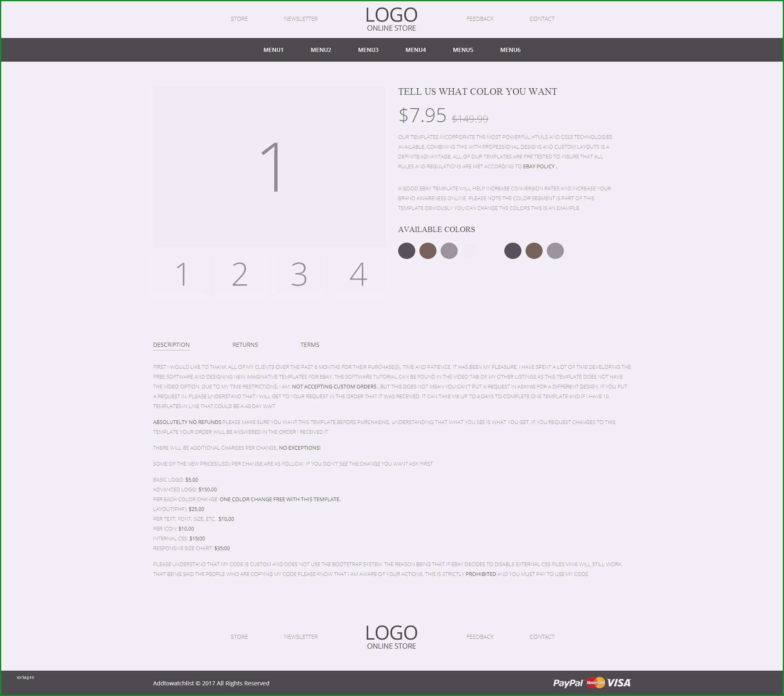Click the LOGO online store heading

(x=392, y=19)
